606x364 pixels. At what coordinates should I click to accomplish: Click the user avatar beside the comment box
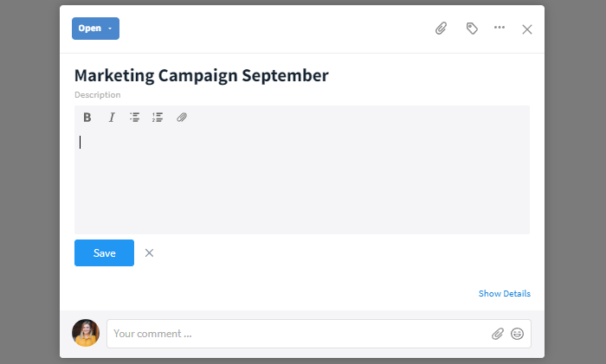86,333
